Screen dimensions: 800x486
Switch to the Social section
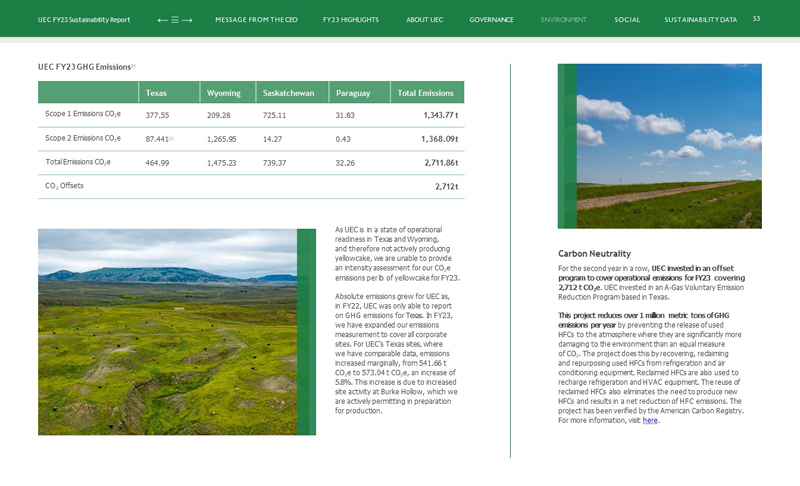coord(627,20)
